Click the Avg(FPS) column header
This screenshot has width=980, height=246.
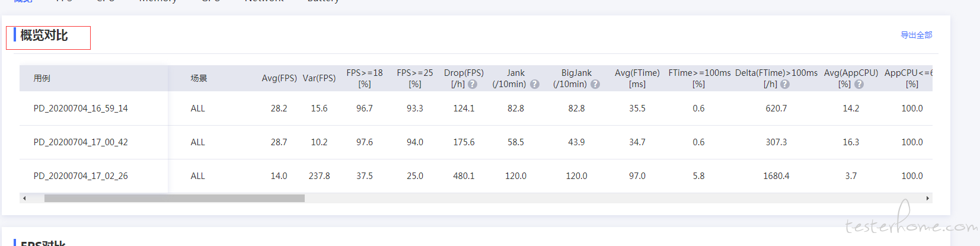click(x=279, y=78)
